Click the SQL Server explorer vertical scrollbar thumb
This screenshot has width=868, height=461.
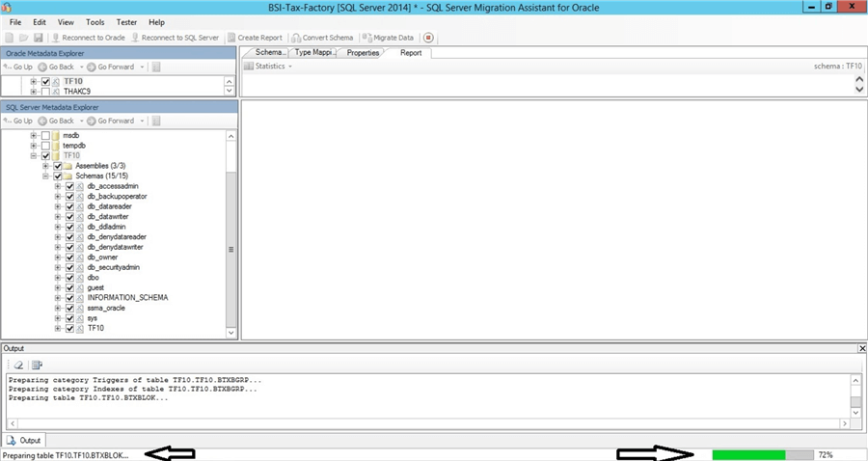pos(231,249)
